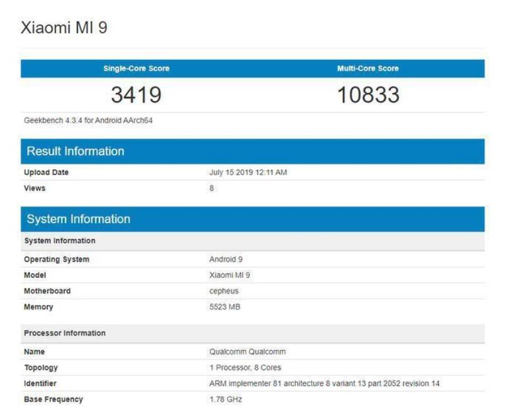Select the "Views" row label
The image size is (506, 420).
click(35, 188)
